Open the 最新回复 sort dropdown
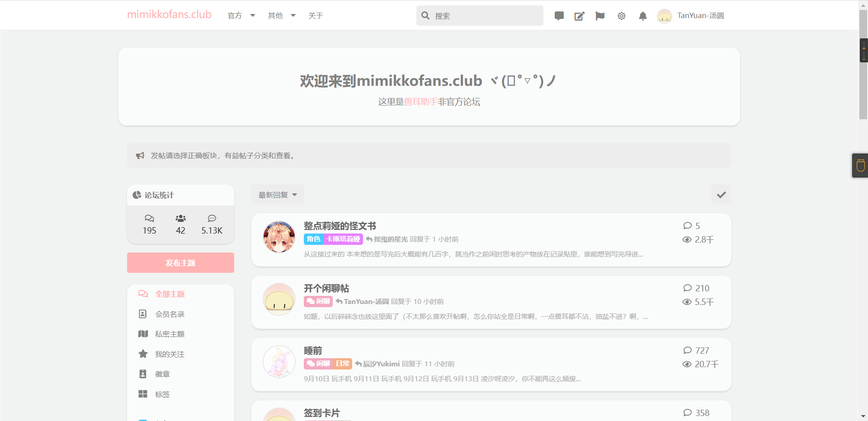The image size is (868, 421). 278,195
